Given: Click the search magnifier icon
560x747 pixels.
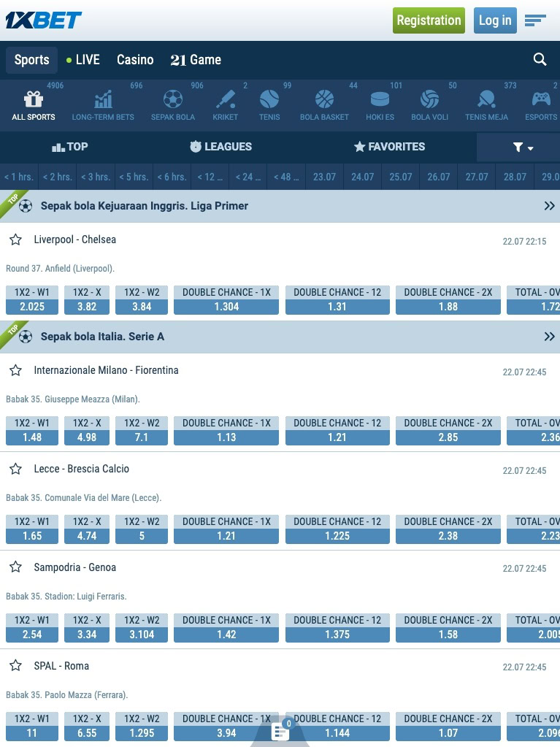Looking at the screenshot, I should [540, 60].
